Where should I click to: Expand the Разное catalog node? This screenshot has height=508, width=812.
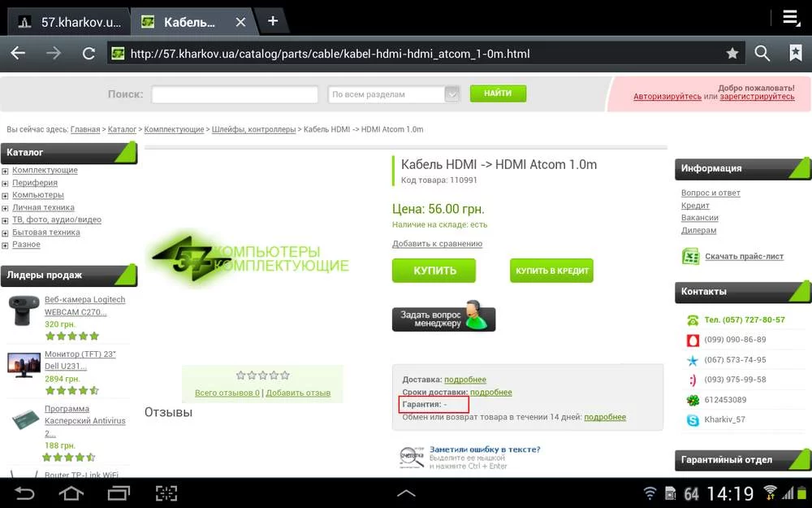pos(5,245)
